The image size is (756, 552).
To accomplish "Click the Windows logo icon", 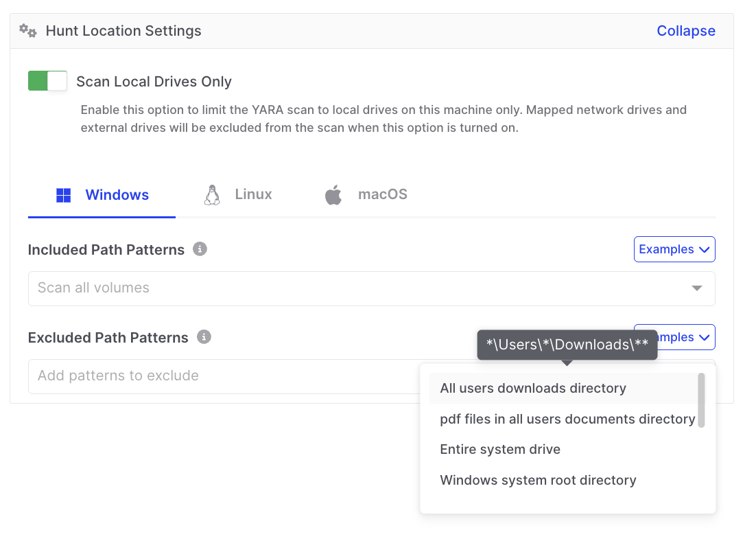I will point(63,196).
